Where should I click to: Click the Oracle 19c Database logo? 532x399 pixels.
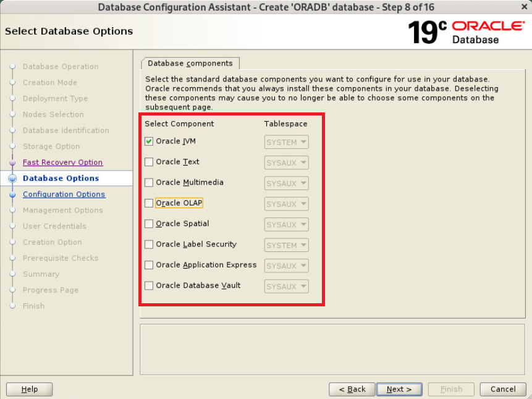coord(466,32)
